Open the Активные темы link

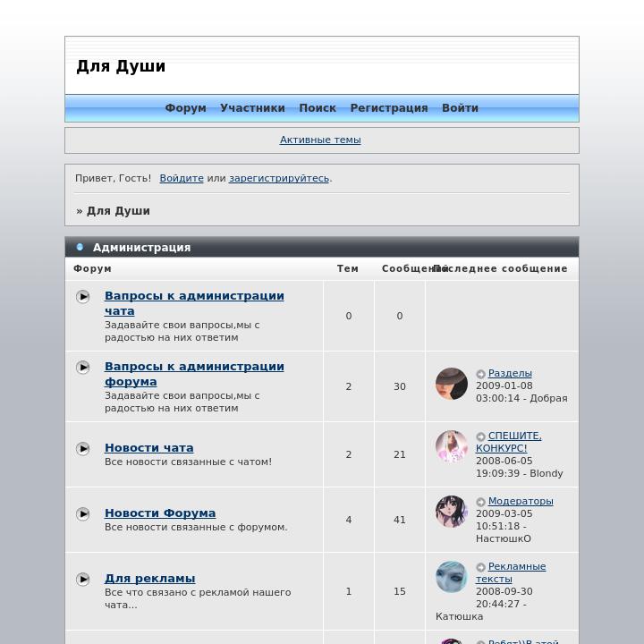[320, 140]
